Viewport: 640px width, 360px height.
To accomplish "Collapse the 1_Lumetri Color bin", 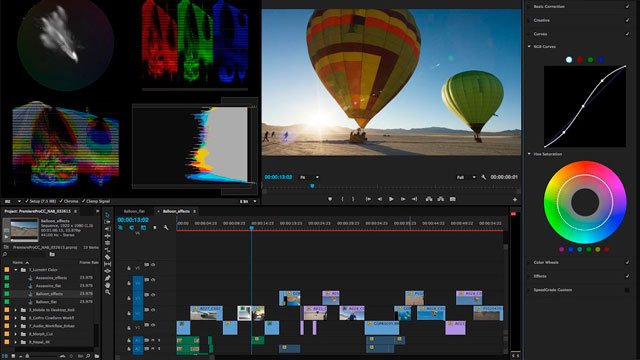I will point(16,270).
